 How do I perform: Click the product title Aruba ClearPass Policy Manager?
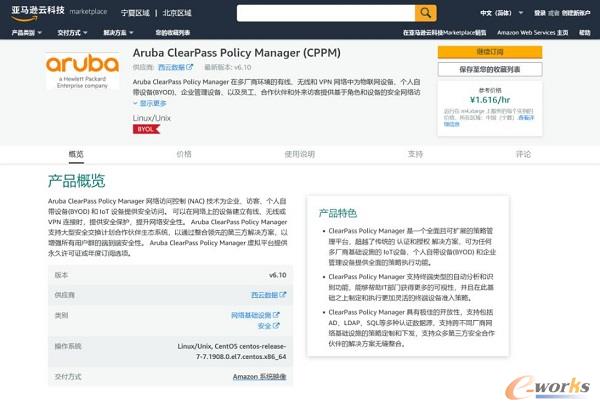[x=236, y=53]
